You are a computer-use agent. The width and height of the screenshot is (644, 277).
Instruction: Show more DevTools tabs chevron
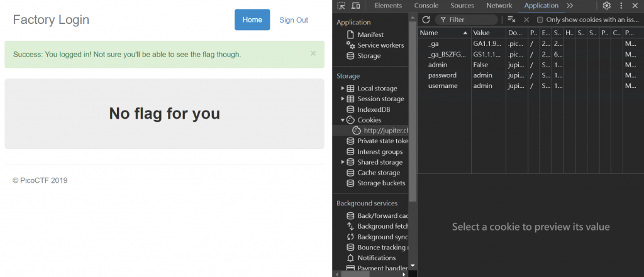click(x=570, y=6)
